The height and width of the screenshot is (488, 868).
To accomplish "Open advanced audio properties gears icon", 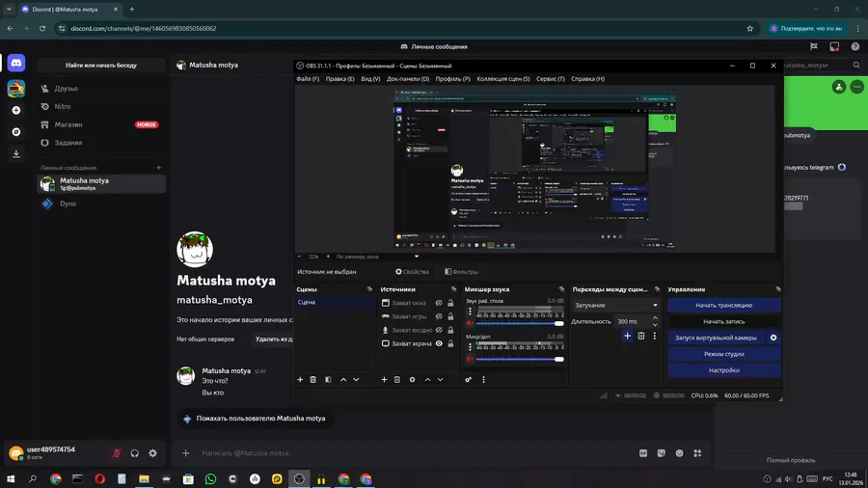I will tap(469, 380).
